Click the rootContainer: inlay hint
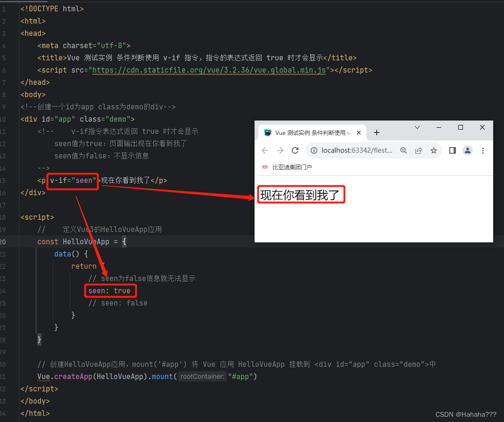 (202, 376)
